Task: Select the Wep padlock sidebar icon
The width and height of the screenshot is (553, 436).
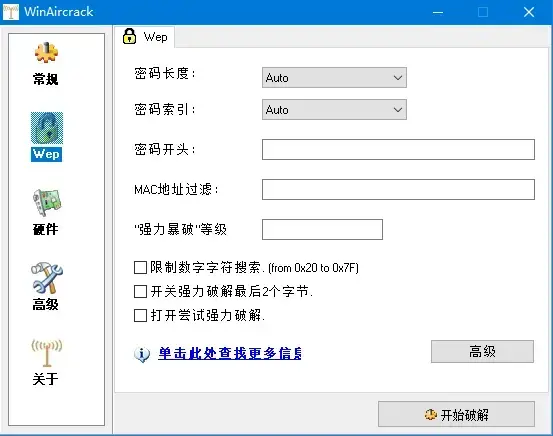Action: (47, 128)
